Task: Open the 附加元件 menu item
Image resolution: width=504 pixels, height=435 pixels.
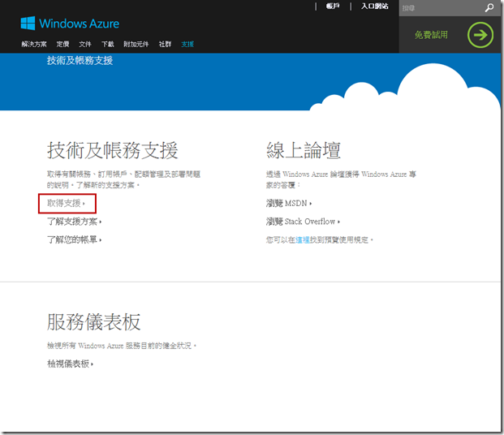Action: [x=136, y=44]
